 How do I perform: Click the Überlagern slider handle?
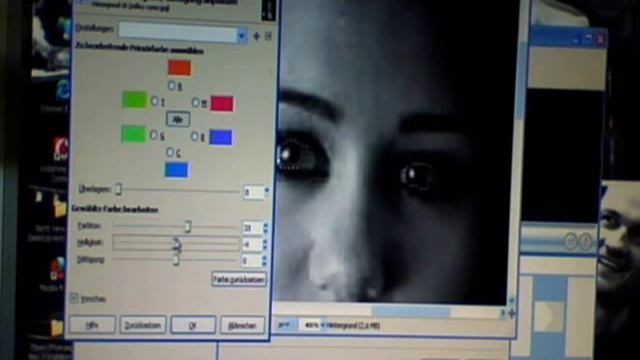coord(118,189)
